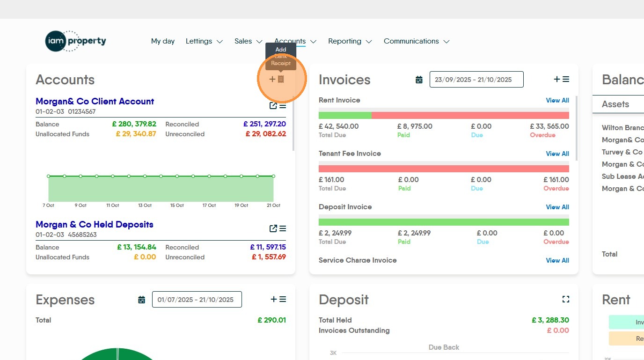The width and height of the screenshot is (644, 360).
Task: Open Morgan& Co Client Account via its external-link icon
Action: click(x=273, y=106)
